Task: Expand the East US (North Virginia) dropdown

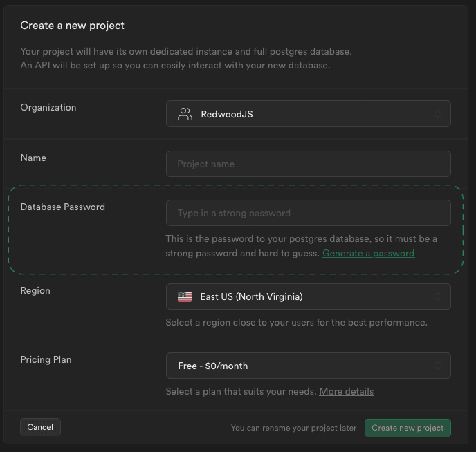Action: tap(308, 296)
